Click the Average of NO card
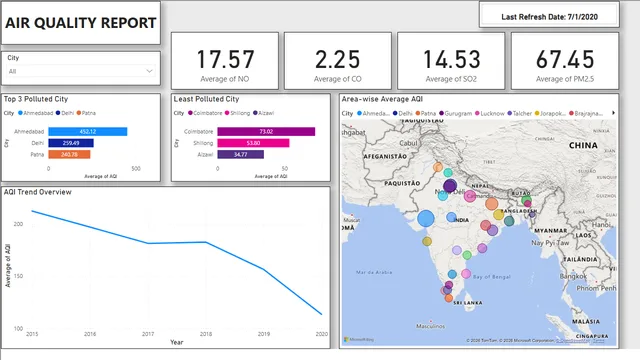Image resolution: width=640 pixels, height=360 pixels. click(225, 61)
